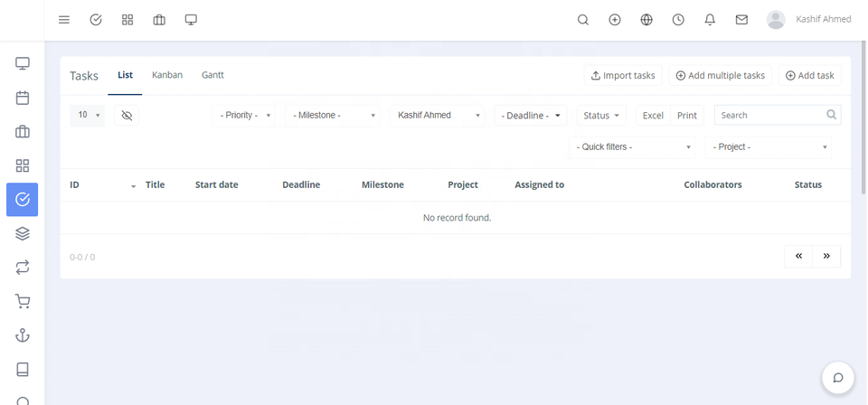Open the Milestone filter dropdown
868x405 pixels.
pyautogui.click(x=333, y=116)
